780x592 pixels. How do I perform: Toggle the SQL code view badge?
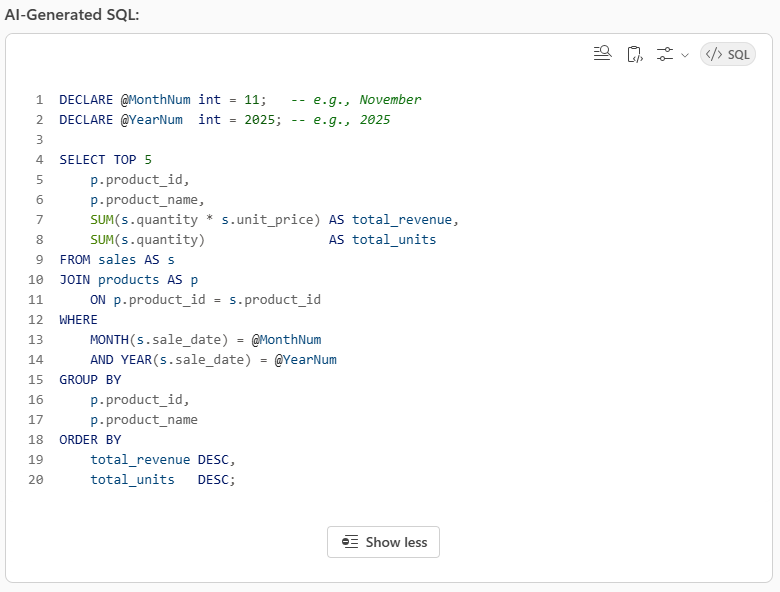coord(728,54)
